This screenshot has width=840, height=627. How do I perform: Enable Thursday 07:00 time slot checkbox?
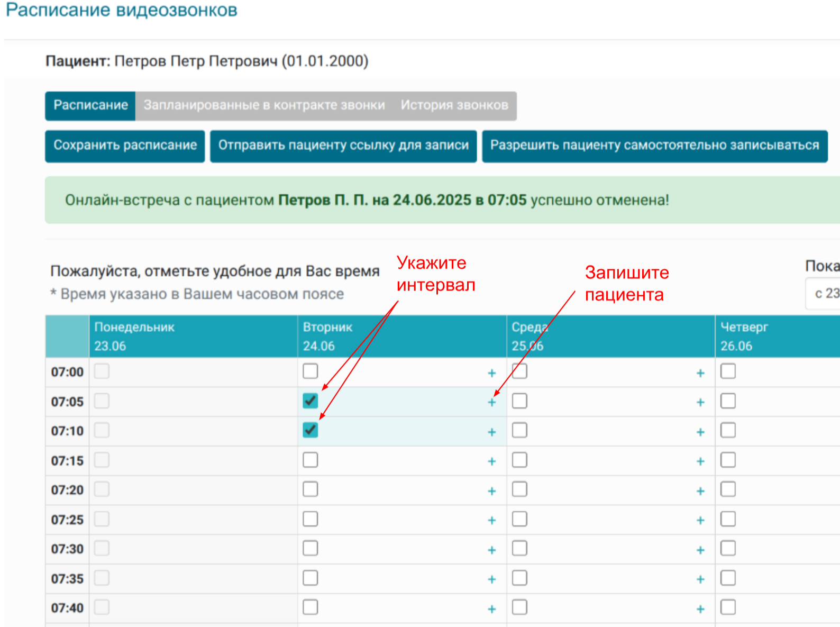point(728,371)
